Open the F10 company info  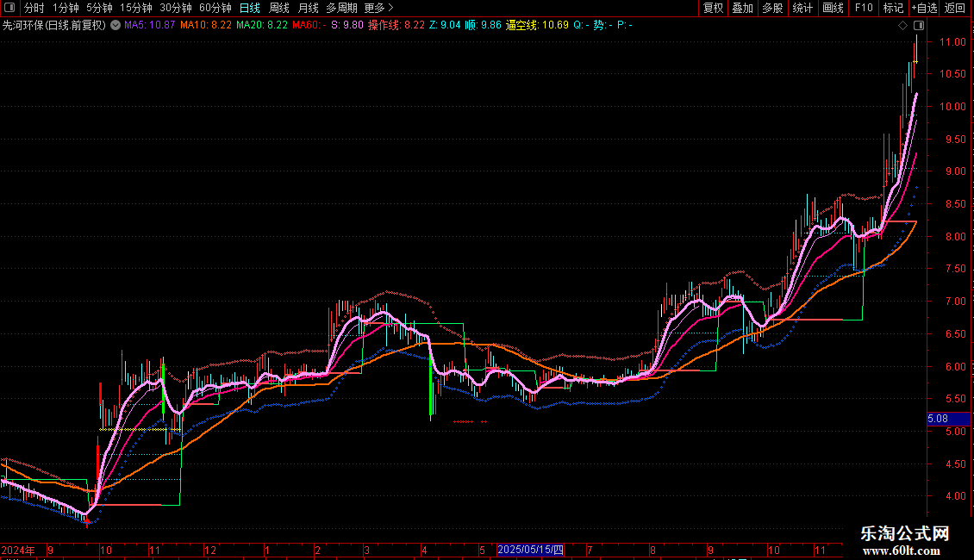(x=864, y=8)
